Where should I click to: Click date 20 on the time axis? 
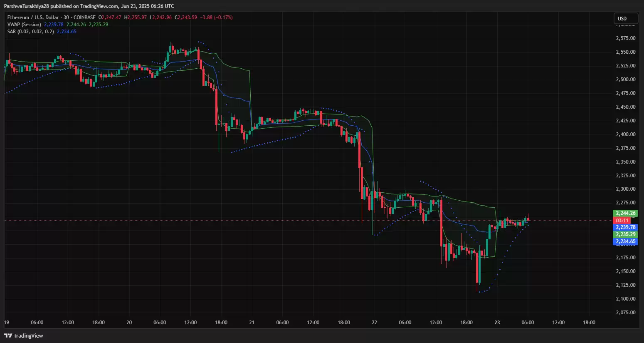click(x=129, y=323)
